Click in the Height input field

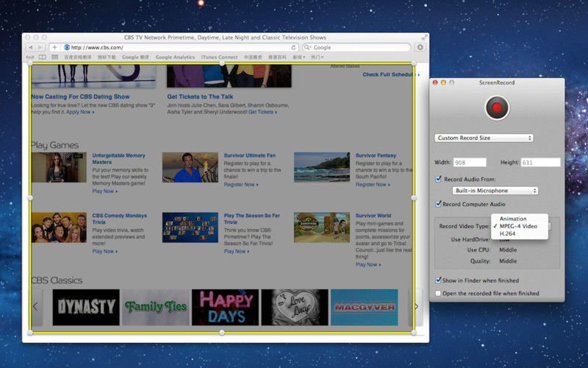[540, 163]
